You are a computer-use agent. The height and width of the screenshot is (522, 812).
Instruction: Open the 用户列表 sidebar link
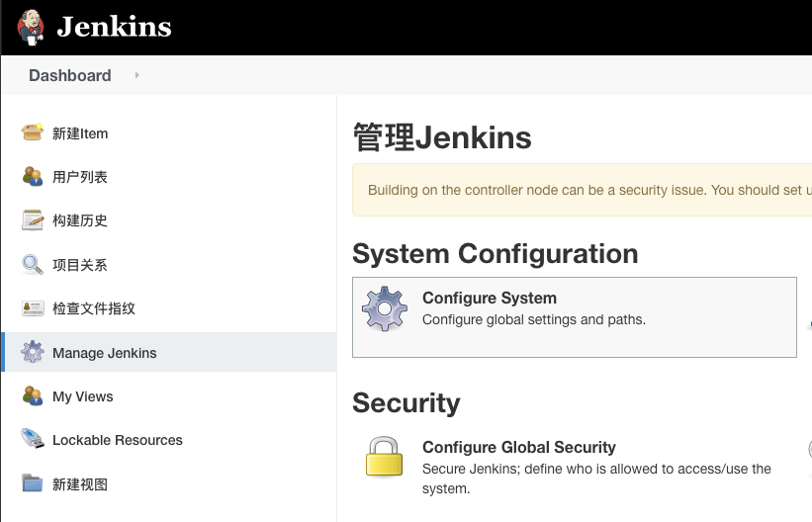80,177
